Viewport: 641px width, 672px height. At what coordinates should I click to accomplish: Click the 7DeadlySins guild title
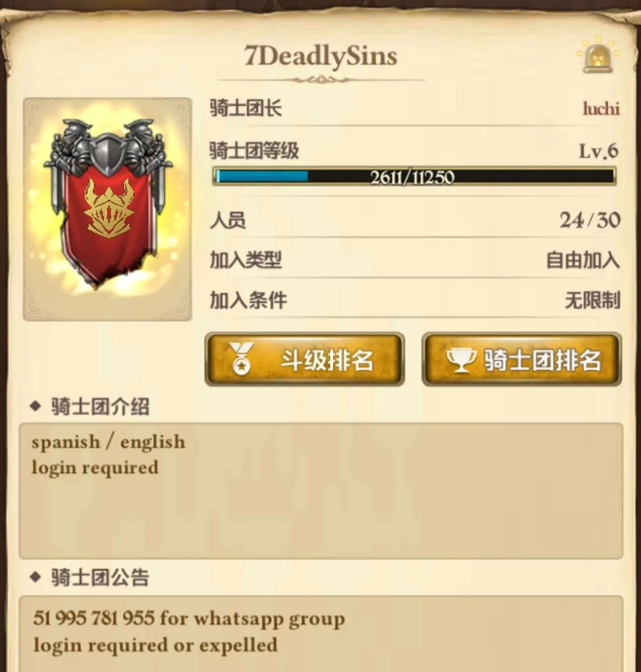click(321, 56)
